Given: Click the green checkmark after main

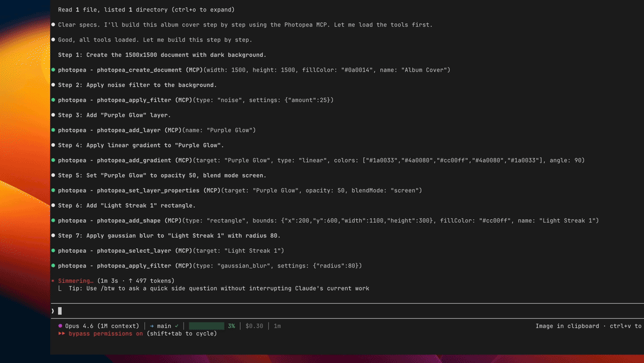Looking at the screenshot, I should 176,326.
